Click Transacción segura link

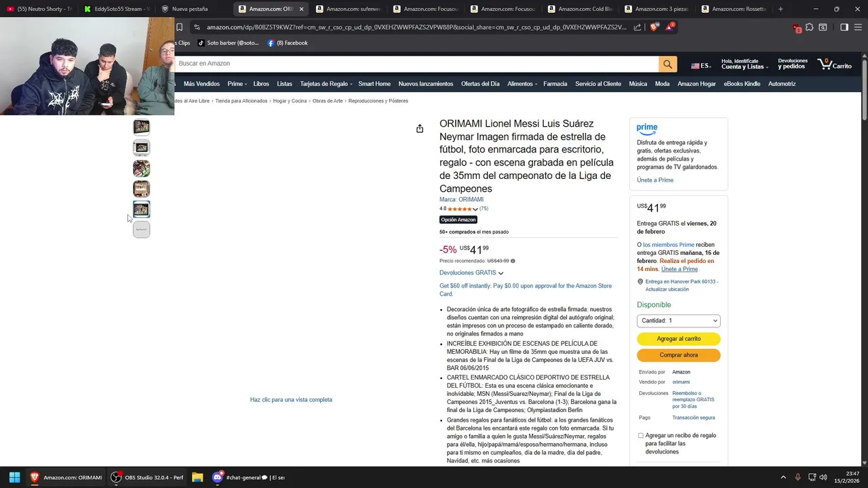[693, 418]
